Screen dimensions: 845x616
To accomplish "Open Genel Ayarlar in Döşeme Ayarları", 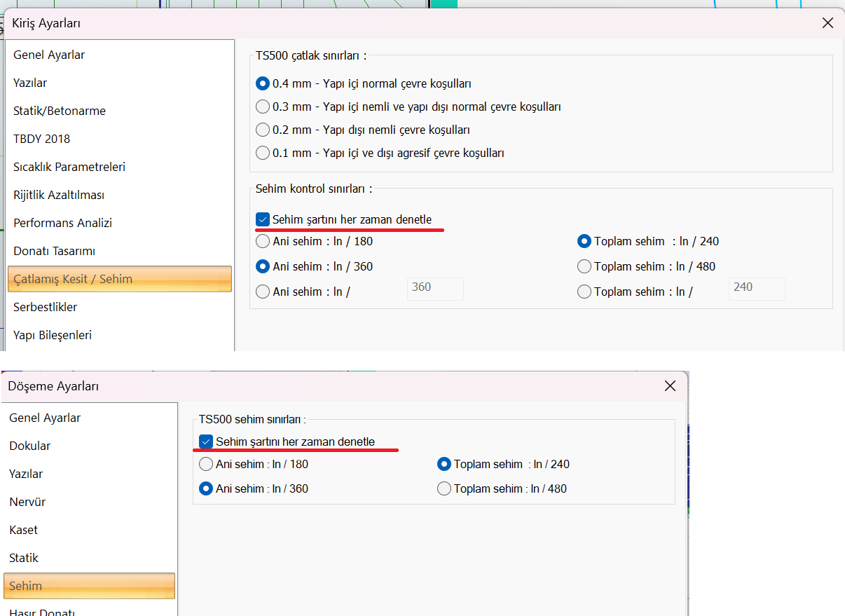I will coord(89,418).
